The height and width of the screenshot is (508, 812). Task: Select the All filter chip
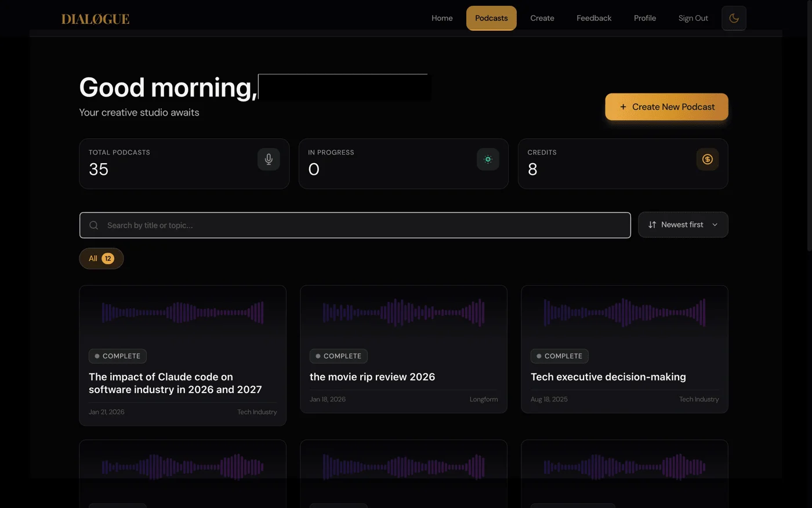101,258
